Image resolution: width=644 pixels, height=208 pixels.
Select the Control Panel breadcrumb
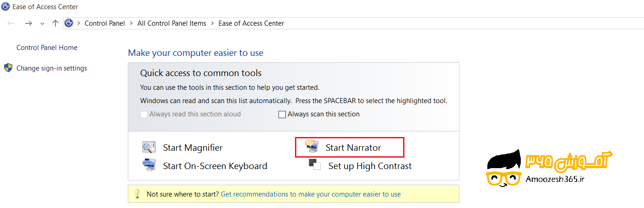[104, 23]
